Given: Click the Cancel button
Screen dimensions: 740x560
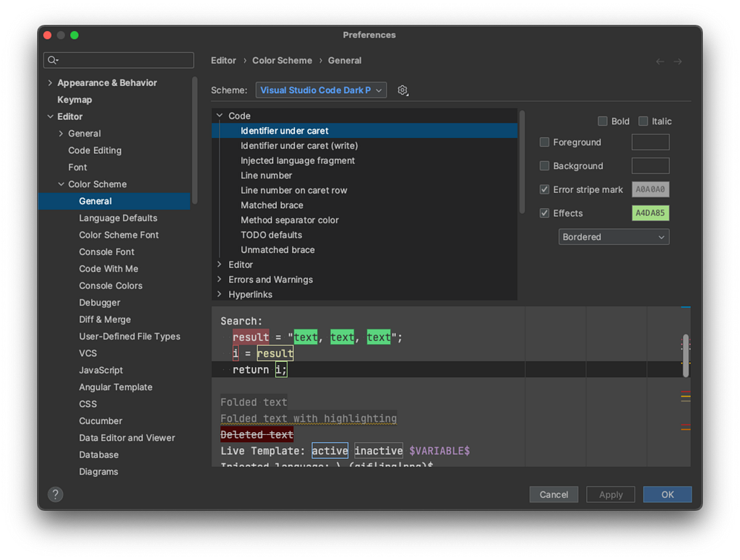Looking at the screenshot, I should pyautogui.click(x=554, y=494).
